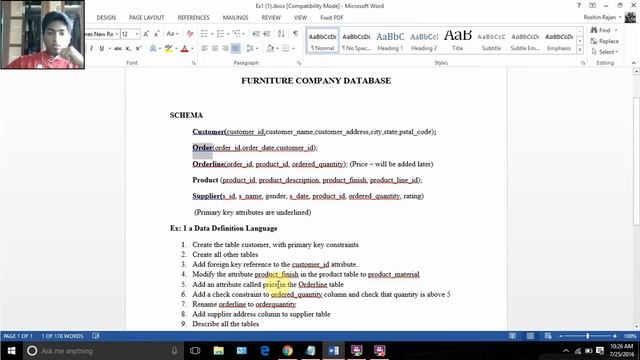Open Microsoft Edge from taskbar
This screenshot has width=640, height=360.
264,351
